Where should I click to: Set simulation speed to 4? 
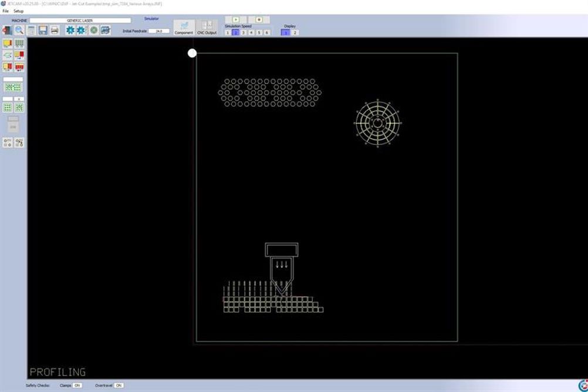click(251, 33)
